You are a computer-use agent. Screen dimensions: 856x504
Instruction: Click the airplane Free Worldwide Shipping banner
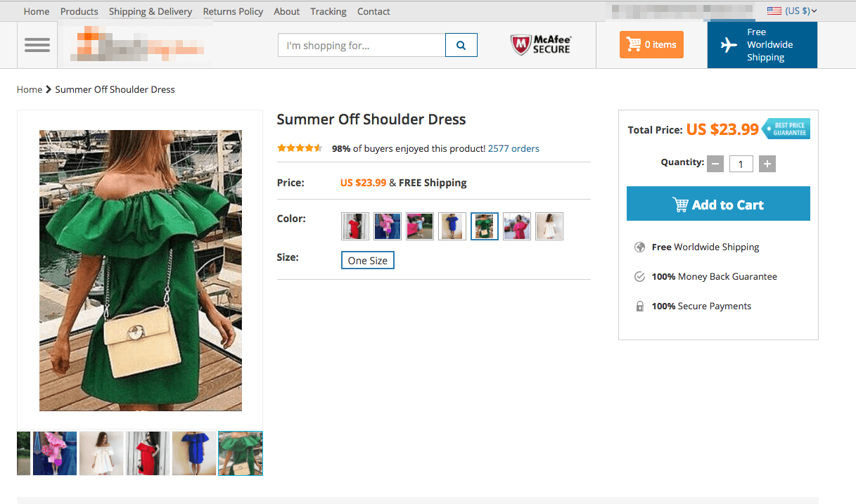pos(762,45)
